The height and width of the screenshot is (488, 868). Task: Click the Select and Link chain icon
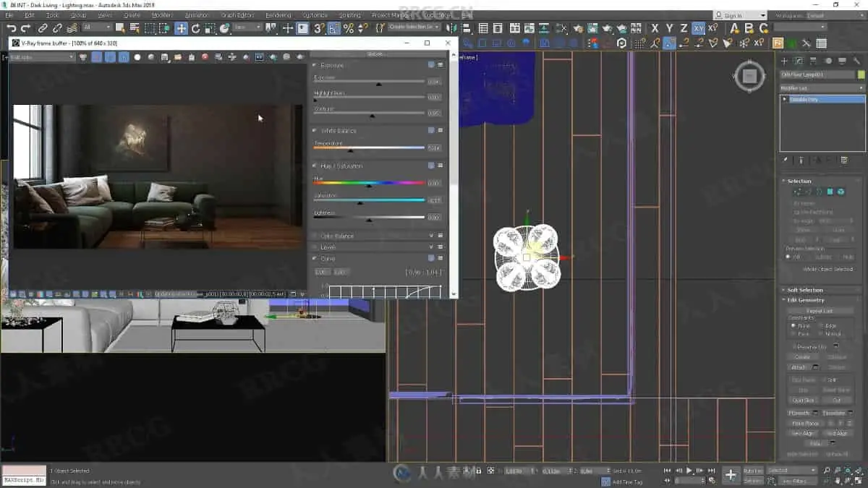43,28
